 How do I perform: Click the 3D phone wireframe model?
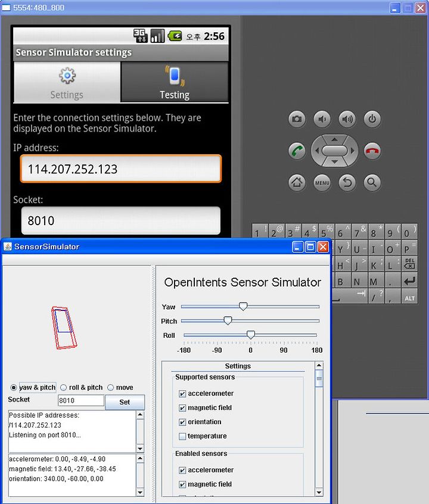(64, 328)
